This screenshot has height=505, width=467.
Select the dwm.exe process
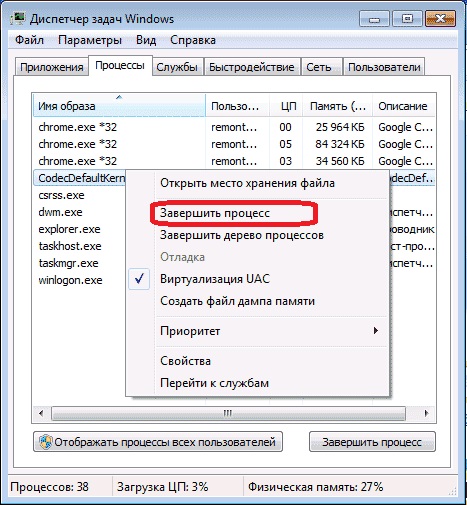tap(60, 212)
